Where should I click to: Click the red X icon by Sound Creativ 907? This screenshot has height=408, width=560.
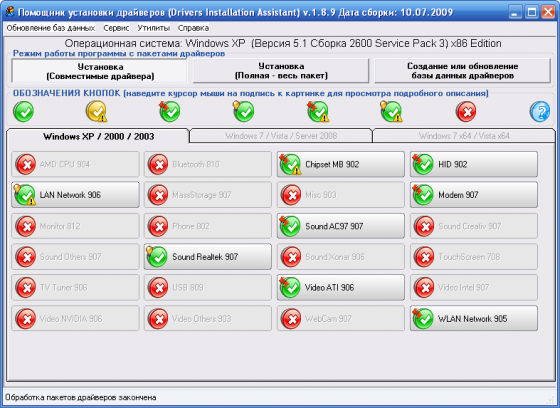pos(424,226)
